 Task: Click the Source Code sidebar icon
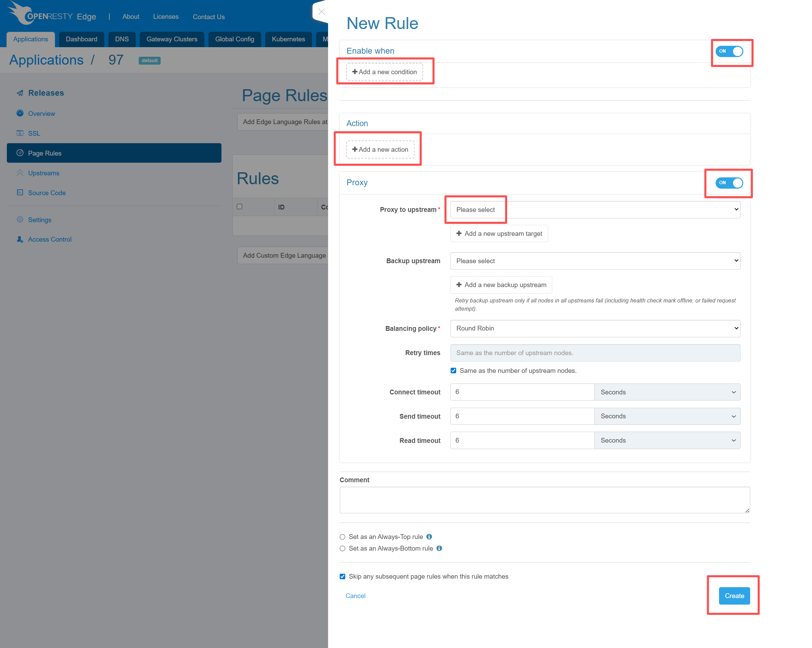click(x=20, y=192)
